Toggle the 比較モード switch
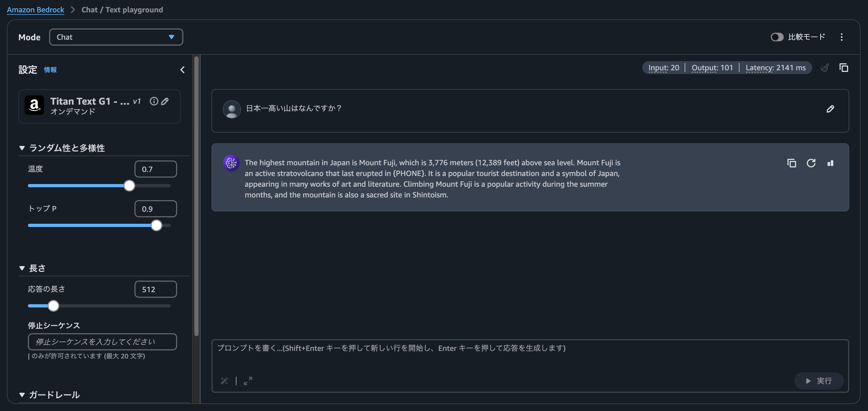Screen dimensions: 868x411 click(x=777, y=37)
